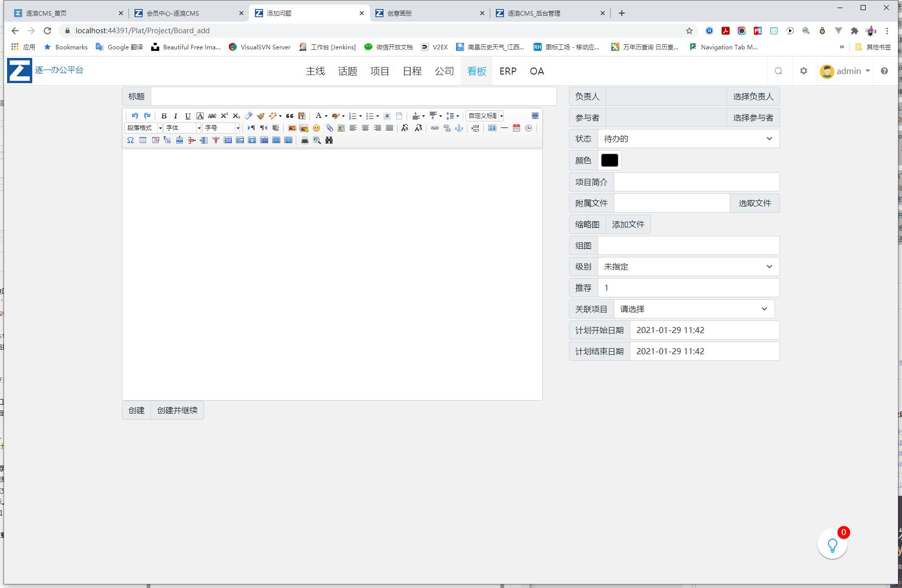Insert a special character with the Ω icon
This screenshot has width=902, height=588.
pos(131,141)
